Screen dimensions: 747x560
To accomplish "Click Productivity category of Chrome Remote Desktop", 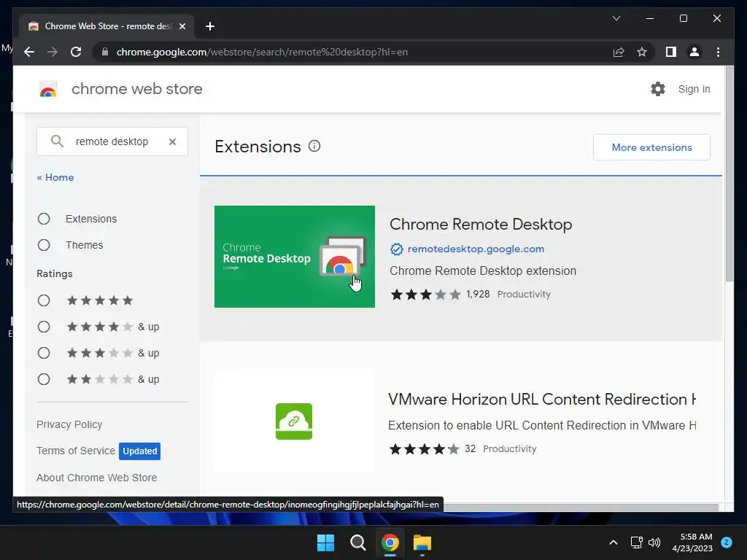I will 524,295.
